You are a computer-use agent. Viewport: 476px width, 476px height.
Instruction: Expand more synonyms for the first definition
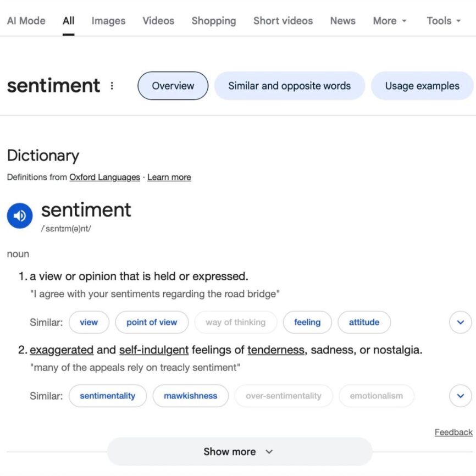(460, 322)
